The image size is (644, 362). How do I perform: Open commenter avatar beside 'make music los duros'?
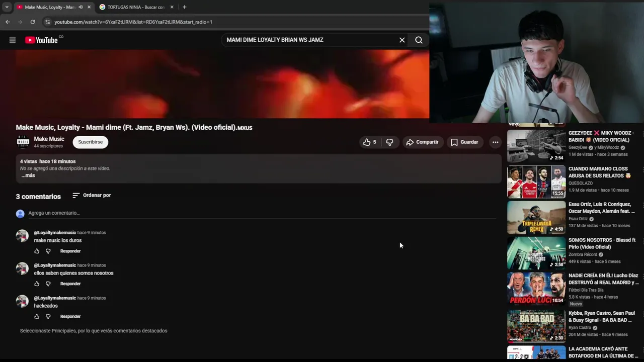(22, 236)
